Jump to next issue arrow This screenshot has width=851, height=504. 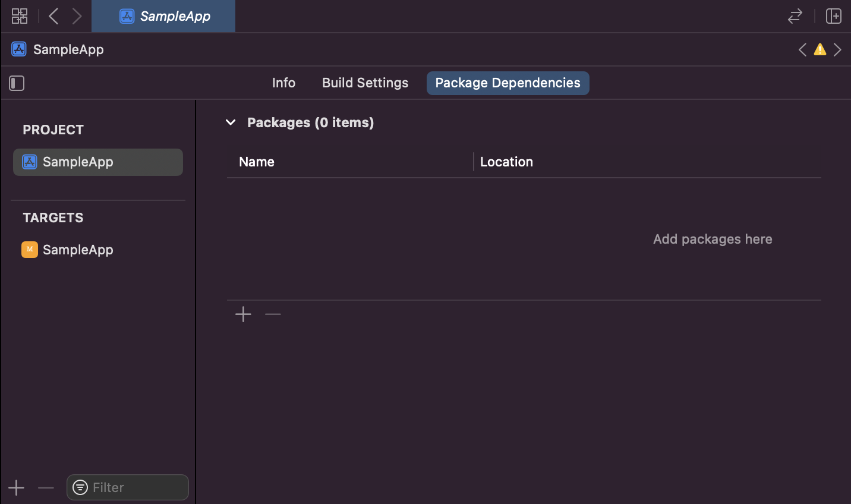pyautogui.click(x=837, y=49)
